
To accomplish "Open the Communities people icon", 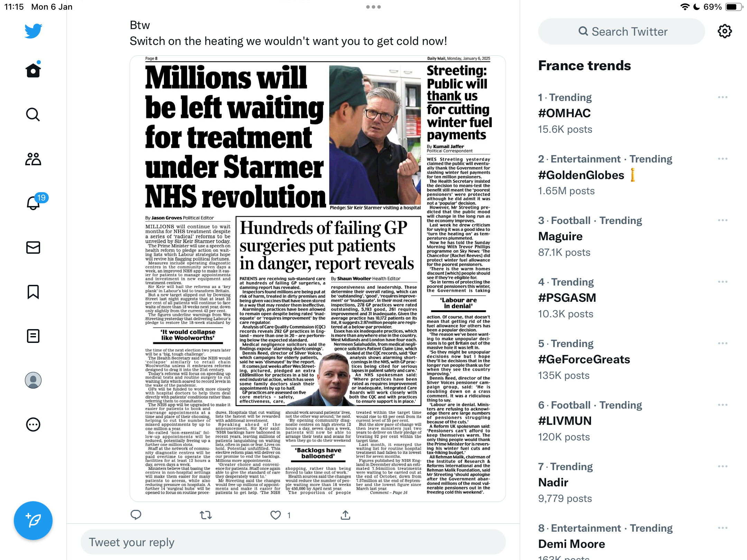I will pos(33,159).
